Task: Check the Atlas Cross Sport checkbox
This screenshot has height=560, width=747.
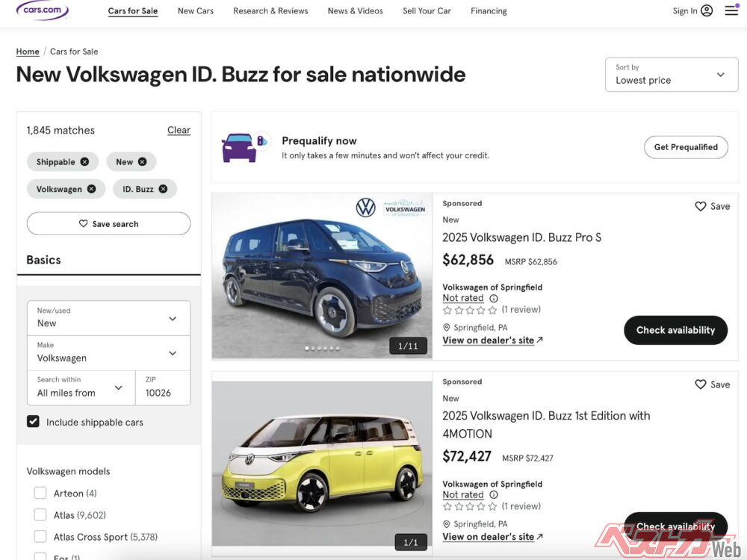Action: [40, 536]
